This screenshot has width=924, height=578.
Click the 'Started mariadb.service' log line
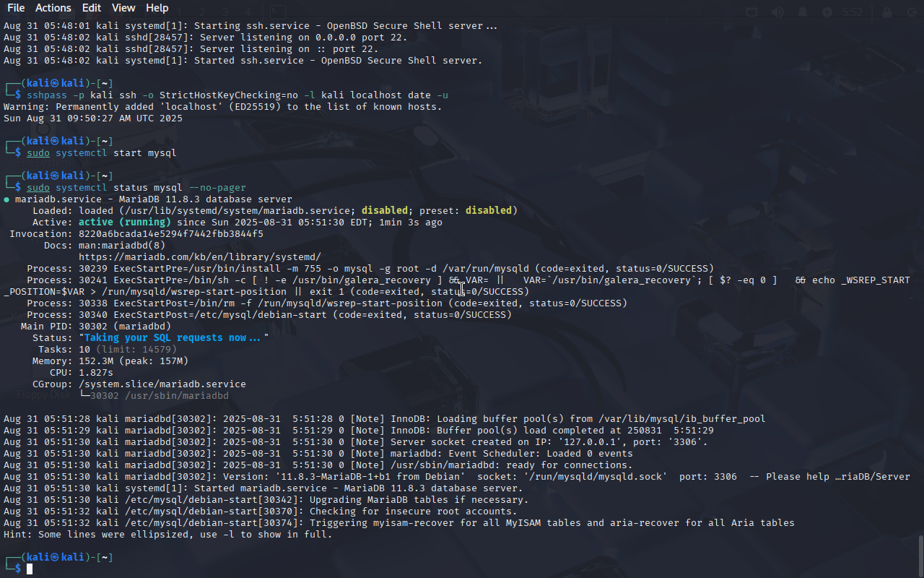(263, 488)
